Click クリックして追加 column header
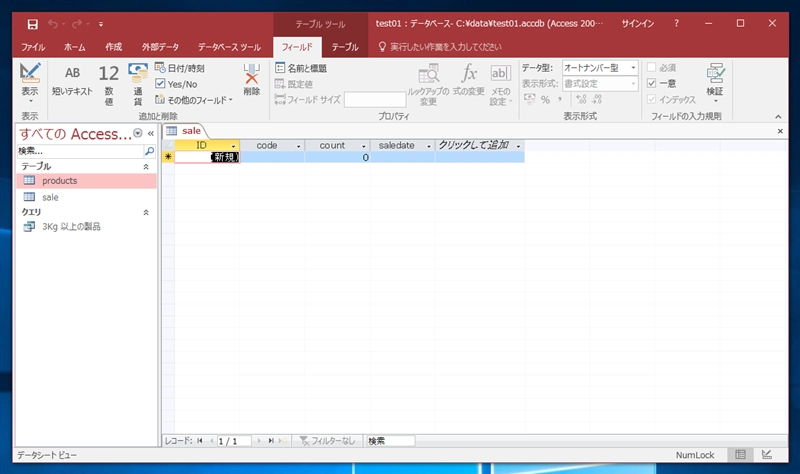 480,145
